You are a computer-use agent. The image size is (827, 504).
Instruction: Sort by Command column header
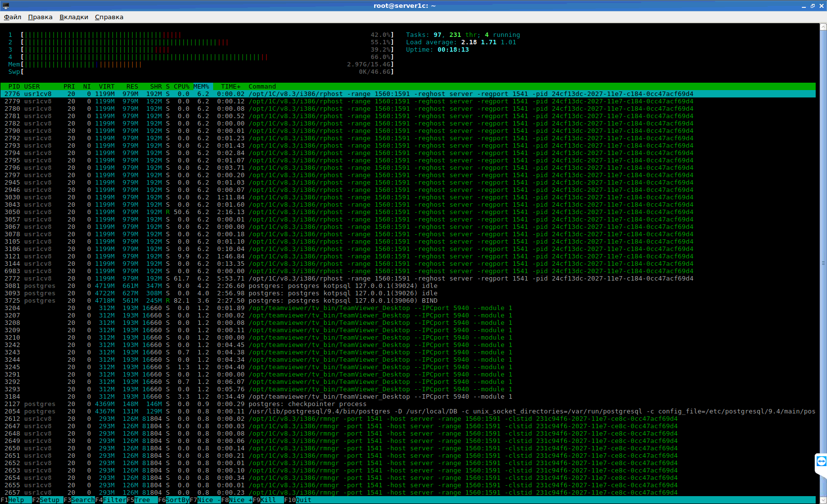click(x=262, y=87)
